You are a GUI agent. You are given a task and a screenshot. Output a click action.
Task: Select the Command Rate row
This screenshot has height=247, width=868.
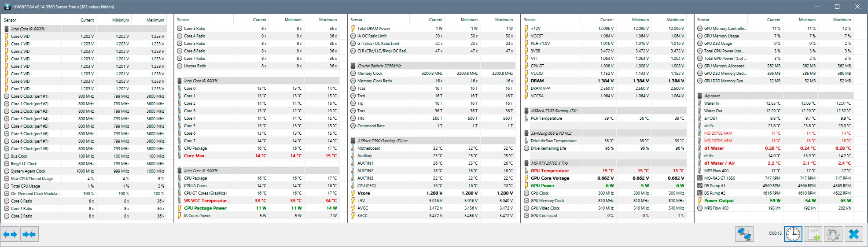point(432,125)
